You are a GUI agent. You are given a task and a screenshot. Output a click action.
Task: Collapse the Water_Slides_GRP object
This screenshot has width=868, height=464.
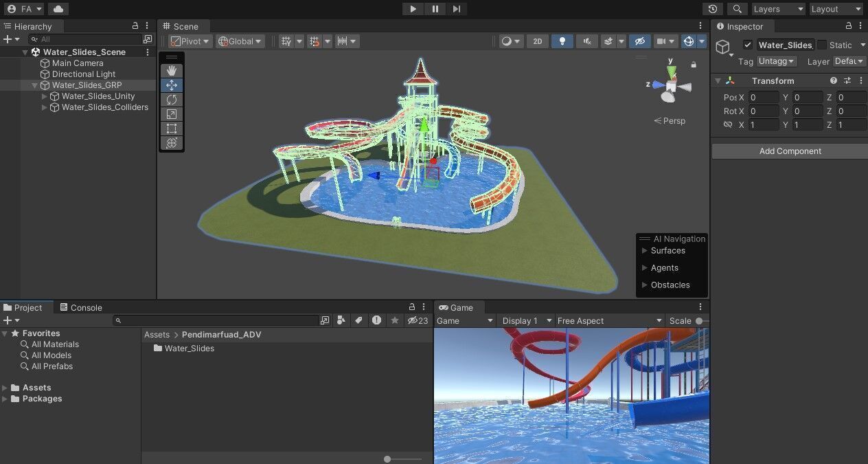(34, 85)
